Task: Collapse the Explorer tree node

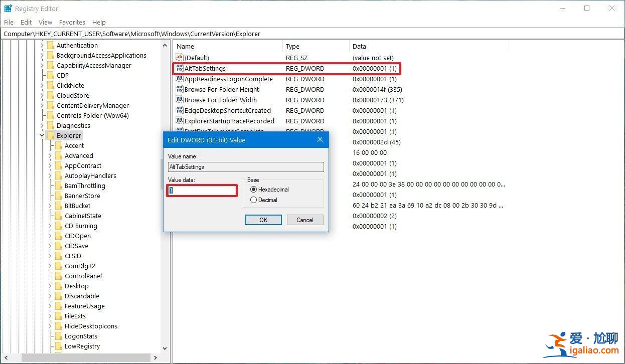Action: coord(42,135)
